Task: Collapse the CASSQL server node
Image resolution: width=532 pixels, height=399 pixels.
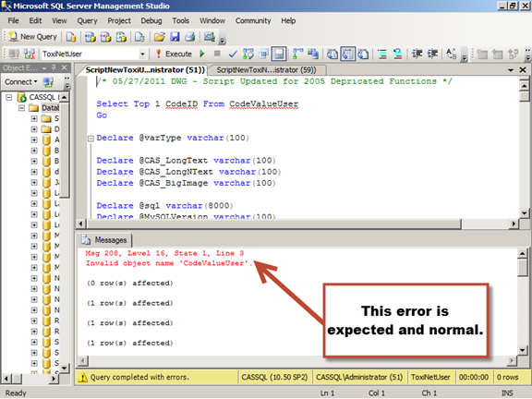Action: pos(9,97)
